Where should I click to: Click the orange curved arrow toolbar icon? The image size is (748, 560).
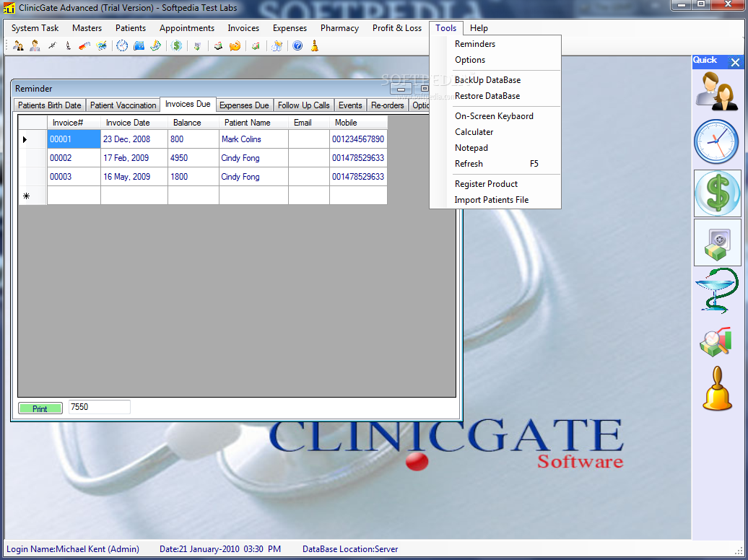click(235, 45)
